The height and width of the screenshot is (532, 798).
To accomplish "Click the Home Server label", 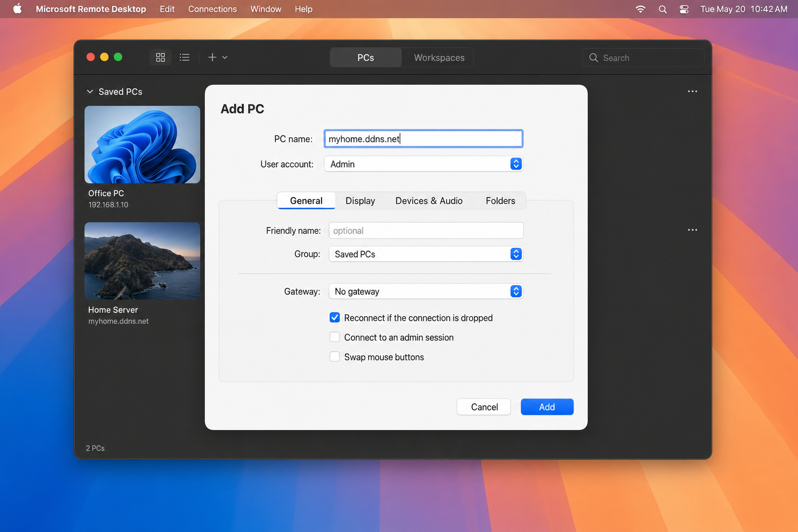I will (x=113, y=310).
